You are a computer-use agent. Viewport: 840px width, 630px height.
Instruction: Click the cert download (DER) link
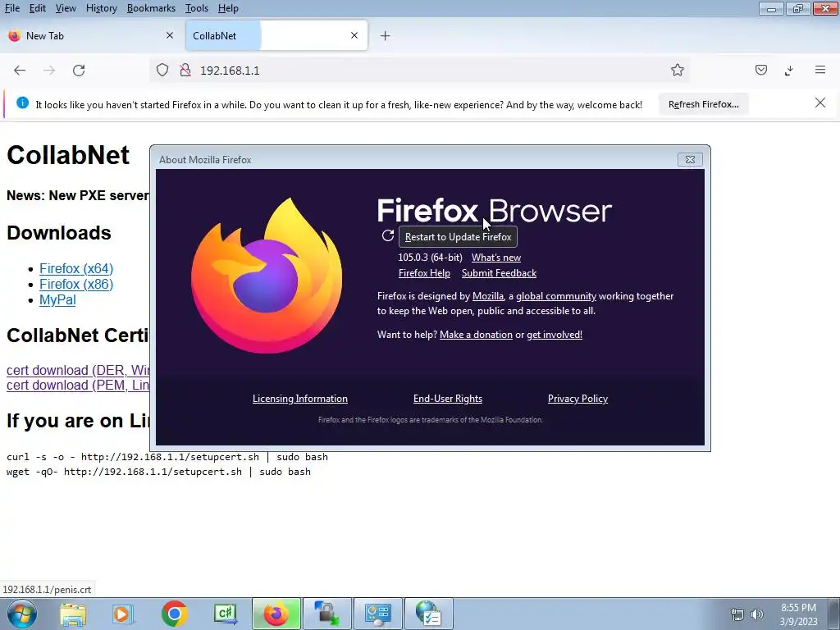click(x=78, y=370)
